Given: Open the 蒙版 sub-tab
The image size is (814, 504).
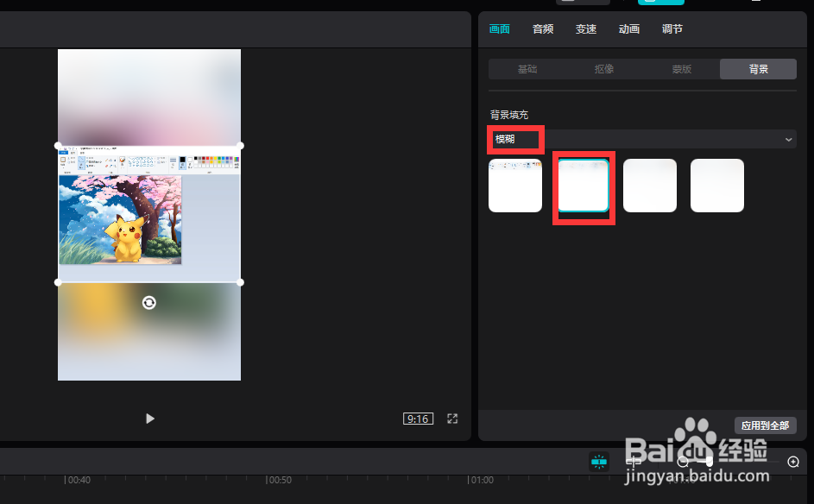Looking at the screenshot, I should tap(682, 69).
